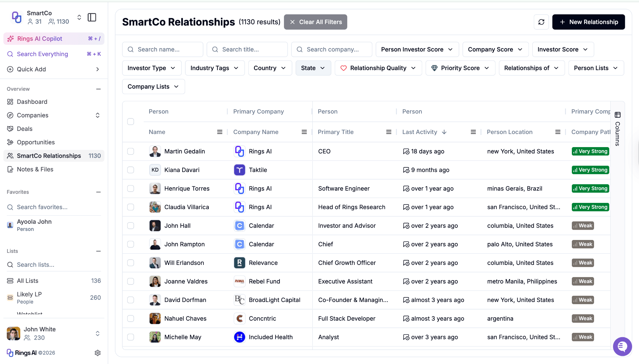The width and height of the screenshot is (639, 364).
Task: Click the Search company field
Action: pos(332,50)
